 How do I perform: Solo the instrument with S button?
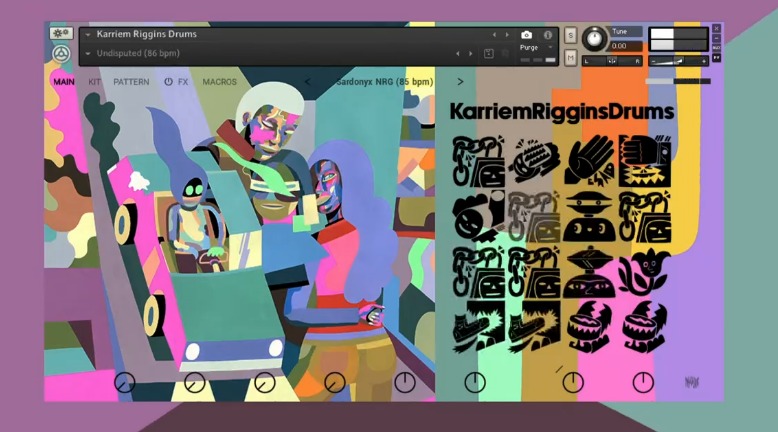pyautogui.click(x=571, y=35)
